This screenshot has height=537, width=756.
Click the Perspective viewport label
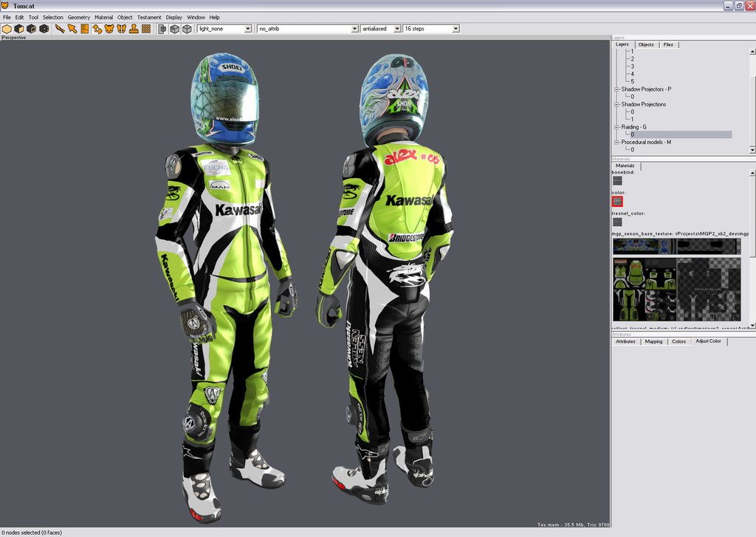(14, 37)
